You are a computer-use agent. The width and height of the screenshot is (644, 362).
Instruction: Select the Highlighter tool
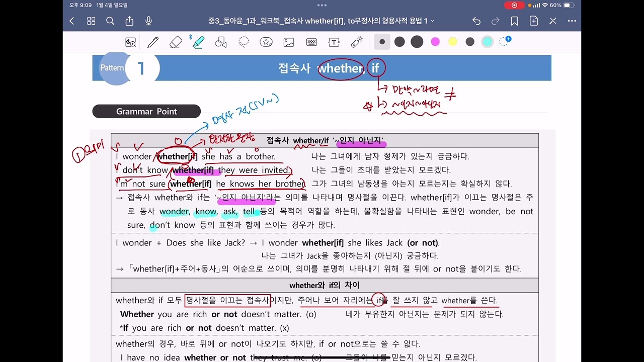point(198,42)
